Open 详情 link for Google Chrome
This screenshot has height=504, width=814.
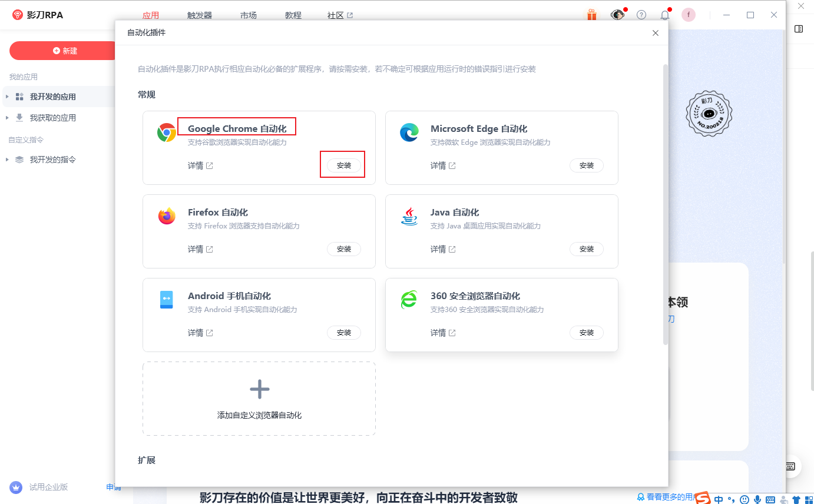coord(200,165)
